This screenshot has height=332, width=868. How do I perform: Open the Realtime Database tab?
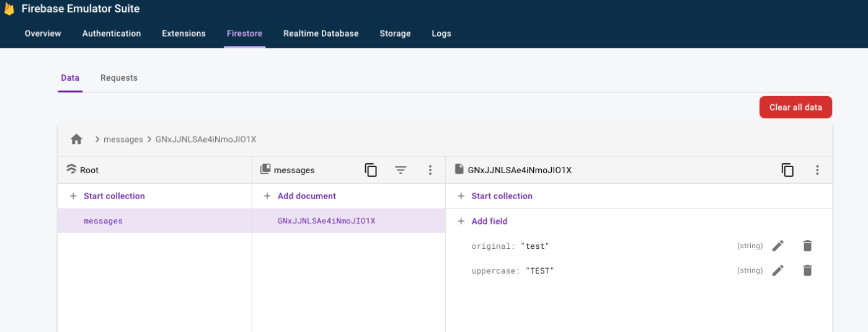coord(321,34)
